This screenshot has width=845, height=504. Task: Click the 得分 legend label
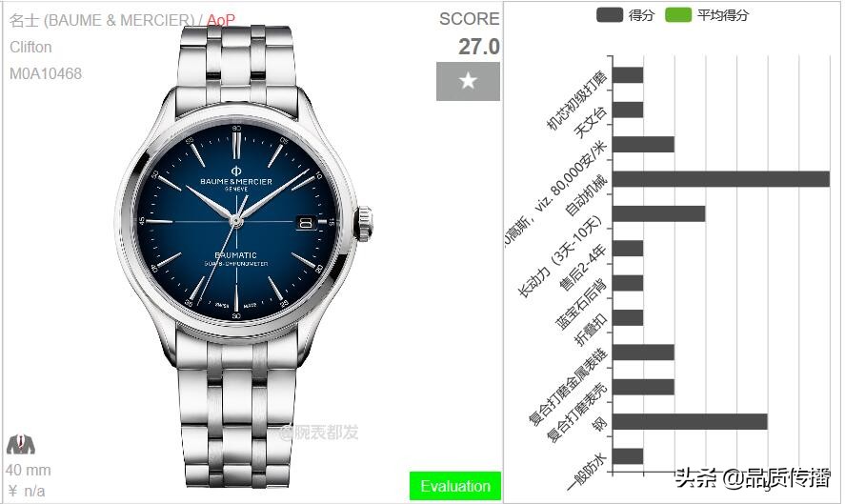pyautogui.click(x=641, y=15)
